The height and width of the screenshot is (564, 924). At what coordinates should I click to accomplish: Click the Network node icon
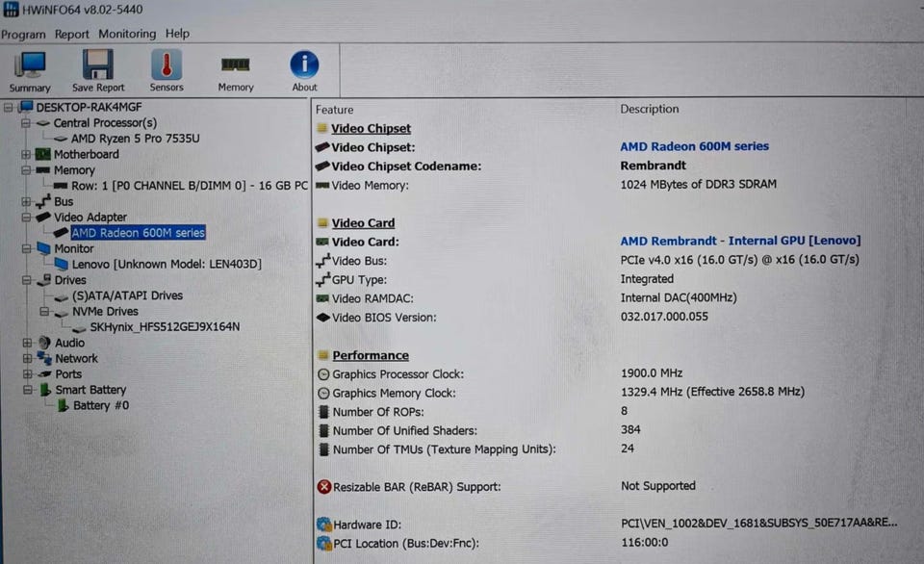pyautogui.click(x=44, y=358)
